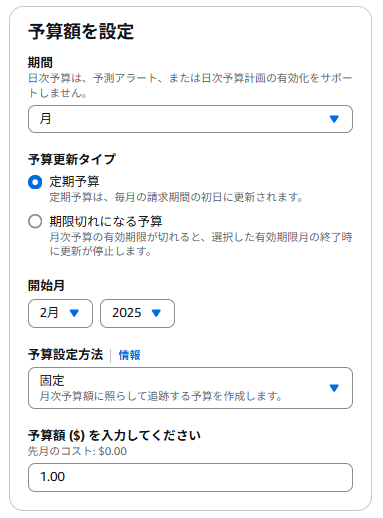Open the 2月 start month dropdown

(x=60, y=313)
